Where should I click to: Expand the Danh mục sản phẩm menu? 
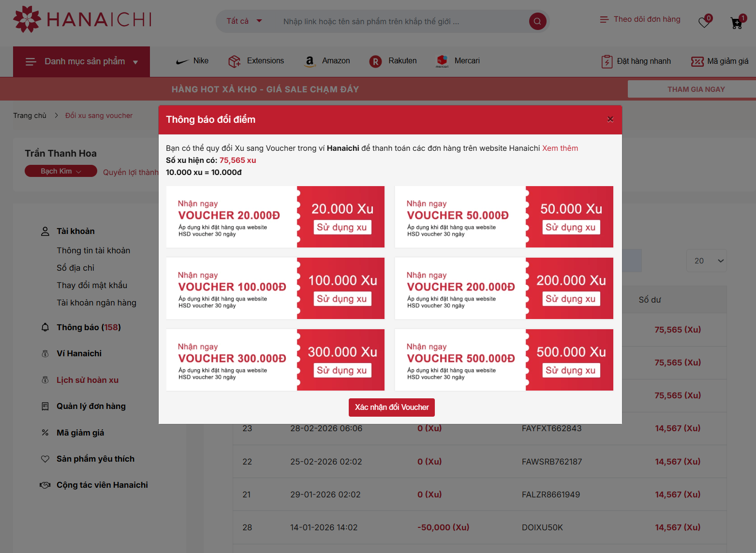(82, 62)
